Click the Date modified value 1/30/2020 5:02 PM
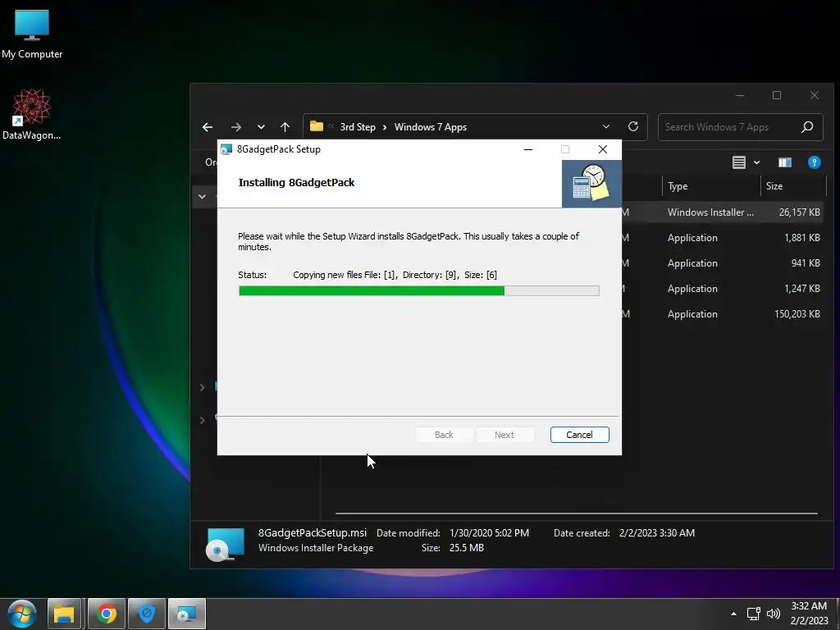Viewport: 840px width, 630px height. [x=489, y=533]
